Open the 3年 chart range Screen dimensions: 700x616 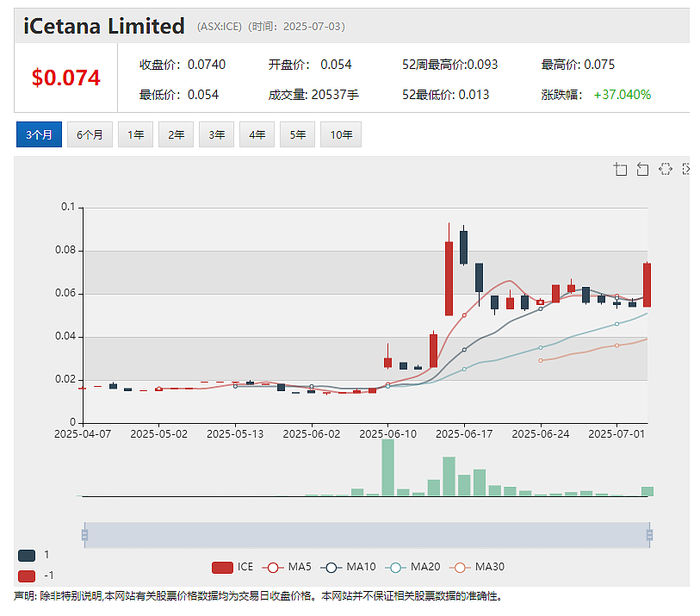216,134
